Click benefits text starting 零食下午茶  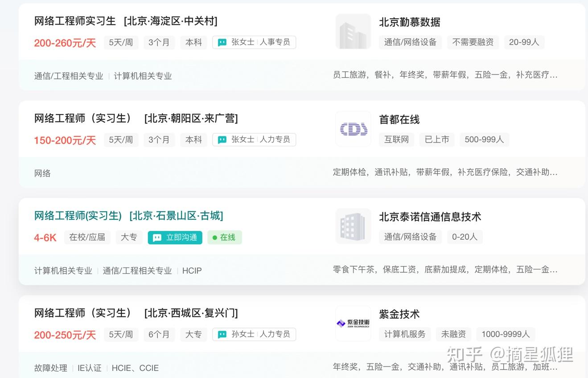tap(445, 269)
